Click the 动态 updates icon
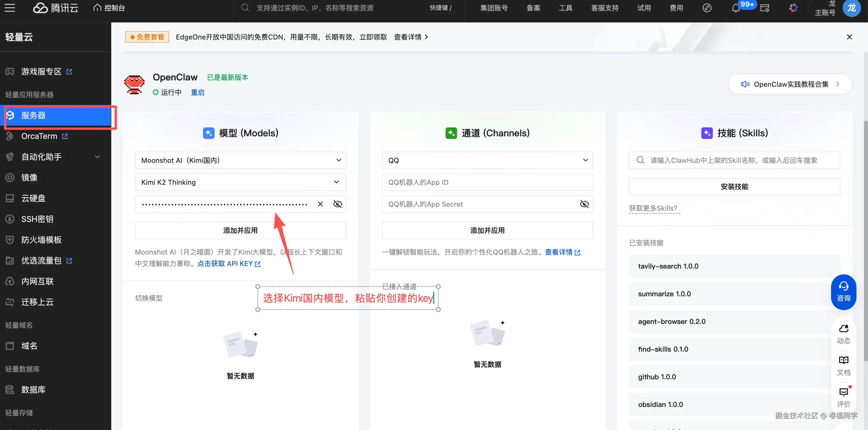This screenshot has width=868, height=430. (x=843, y=334)
